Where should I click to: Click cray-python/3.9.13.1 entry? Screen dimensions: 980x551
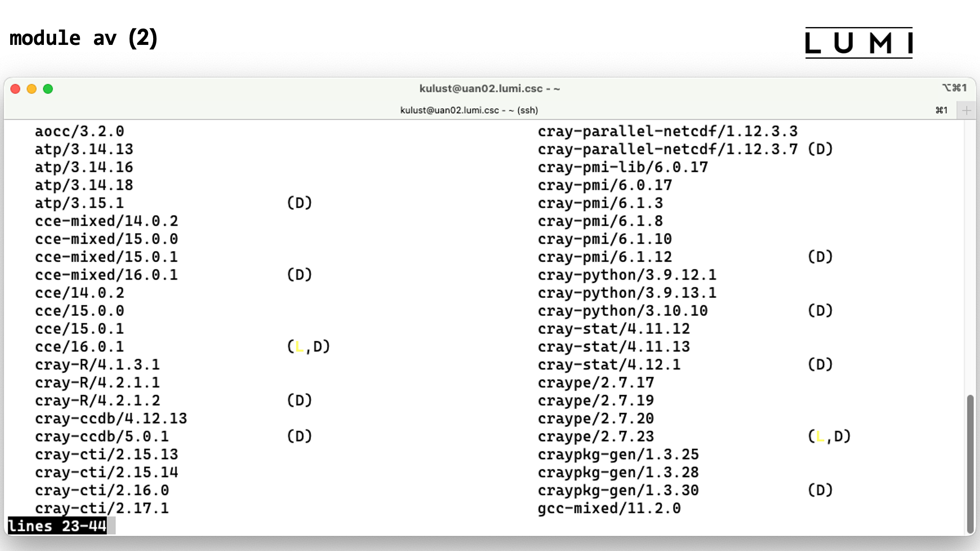point(627,293)
